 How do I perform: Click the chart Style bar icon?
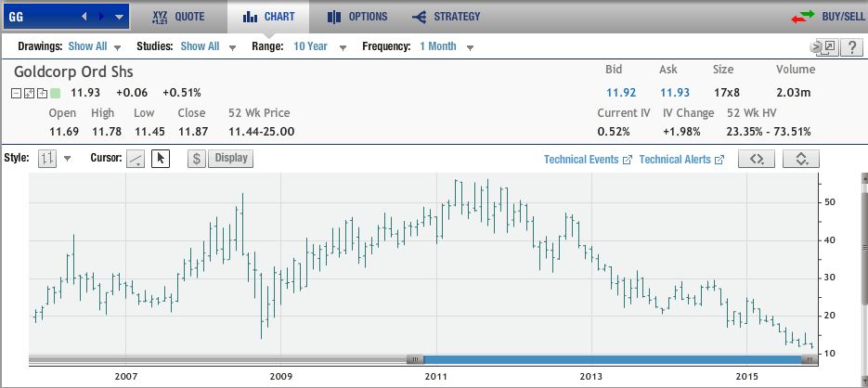click(x=47, y=159)
